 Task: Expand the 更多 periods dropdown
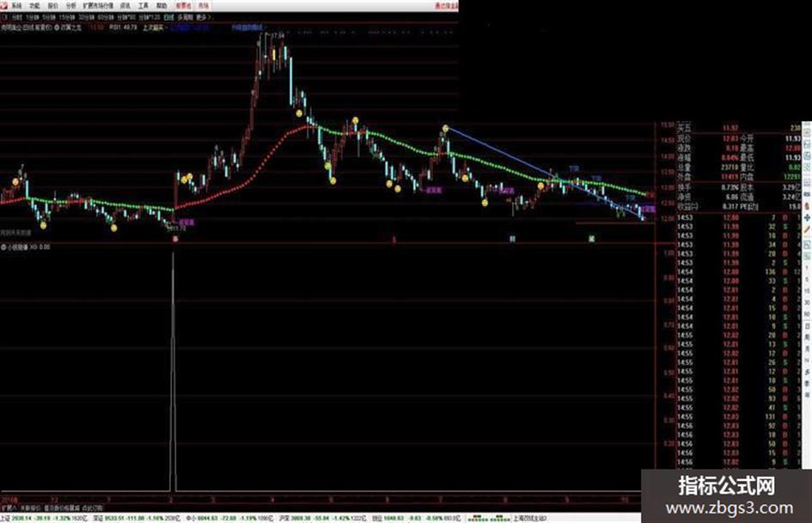203,17
